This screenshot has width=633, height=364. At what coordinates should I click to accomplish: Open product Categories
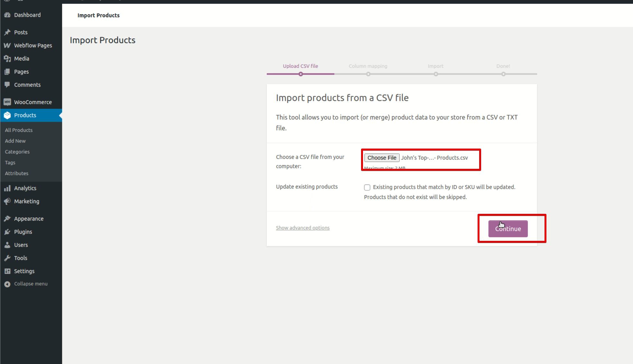17,152
